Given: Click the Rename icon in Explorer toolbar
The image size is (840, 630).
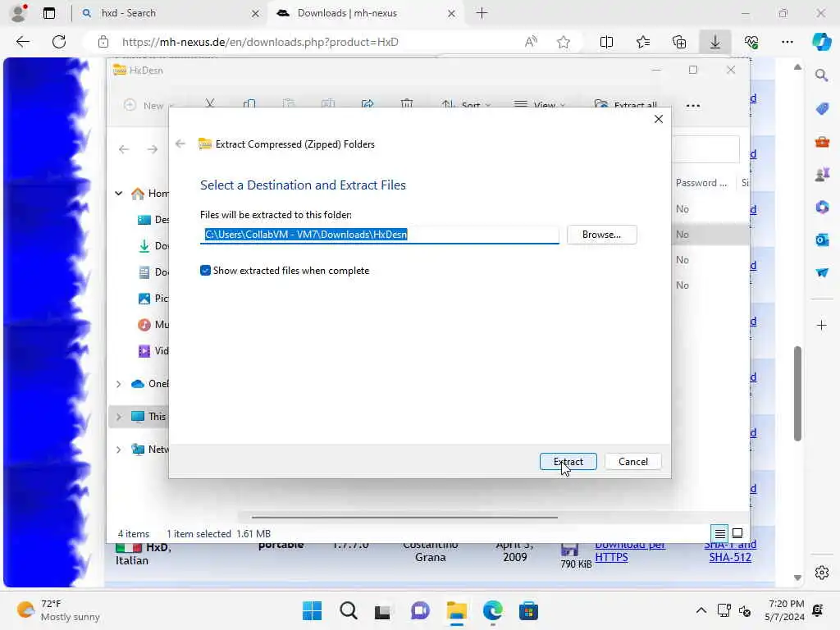Looking at the screenshot, I should (x=328, y=104).
